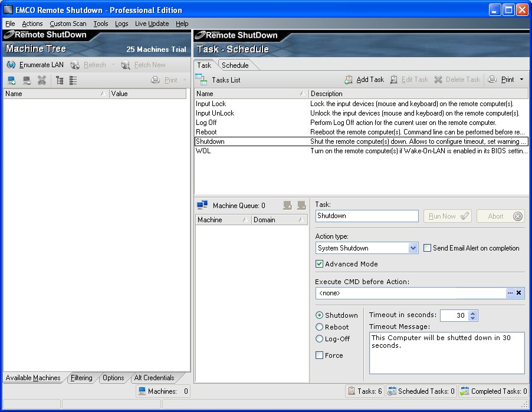532x412 pixels.
Task: Select the Shutdown radio button
Action: pos(319,315)
